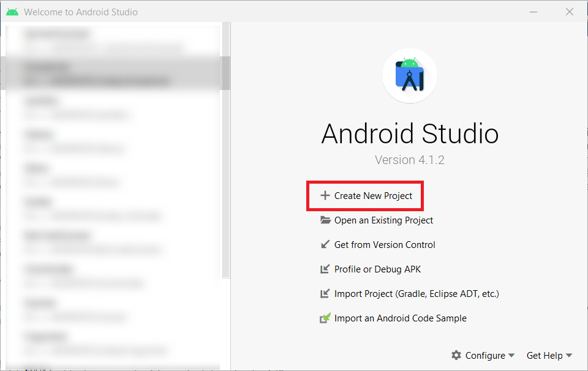Image resolution: width=588 pixels, height=371 pixels.
Task: Click the icon beside Profile or Debug APK
Action: tap(325, 269)
